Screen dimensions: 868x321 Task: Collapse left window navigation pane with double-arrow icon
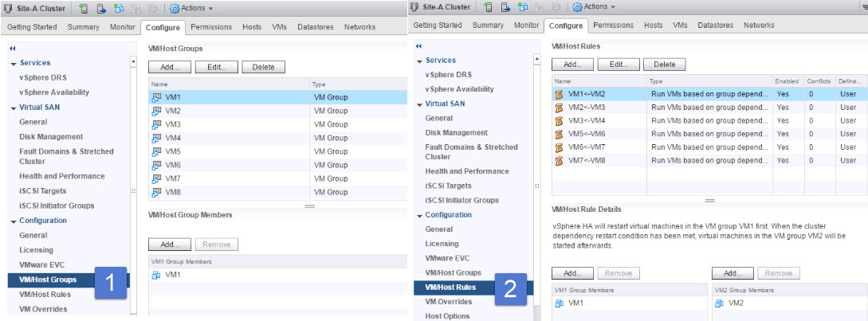(x=13, y=49)
